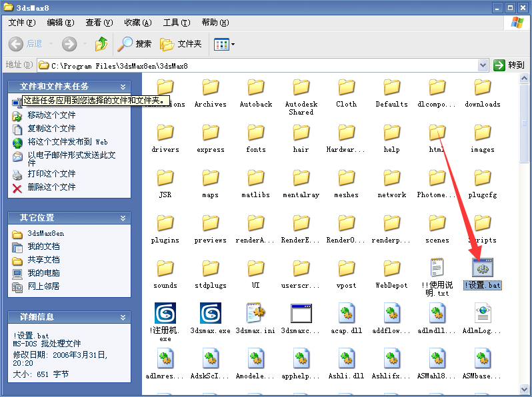Open the drivers folder

pyautogui.click(x=165, y=138)
